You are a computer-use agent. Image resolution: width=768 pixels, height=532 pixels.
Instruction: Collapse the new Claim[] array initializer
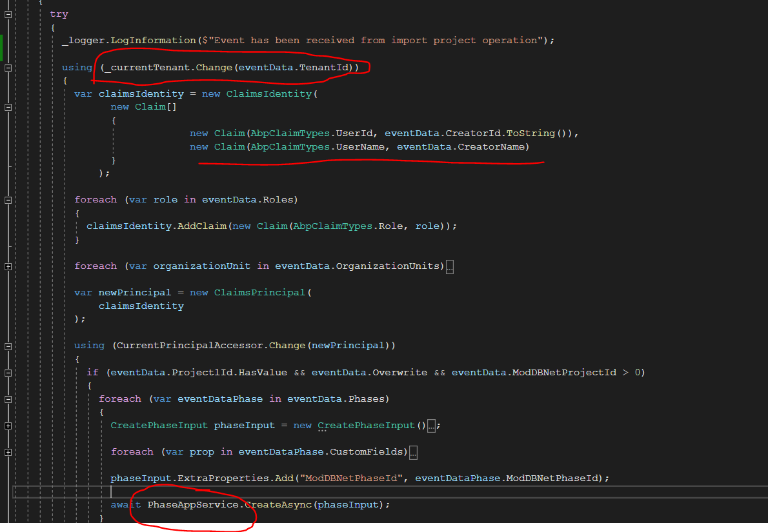[x=8, y=108]
